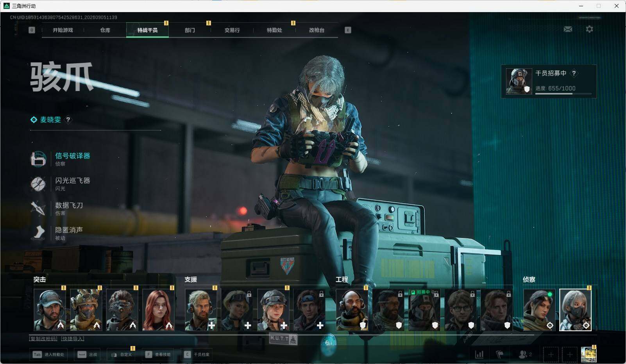The height and width of the screenshot is (364, 626).
Task: Click the 进入特勤处 button
Action: coord(48,355)
